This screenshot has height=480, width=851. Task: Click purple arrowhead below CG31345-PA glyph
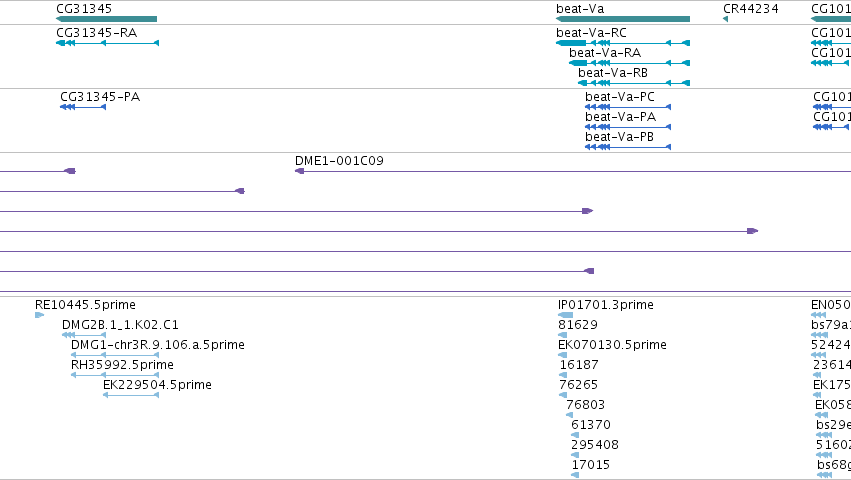point(70,171)
